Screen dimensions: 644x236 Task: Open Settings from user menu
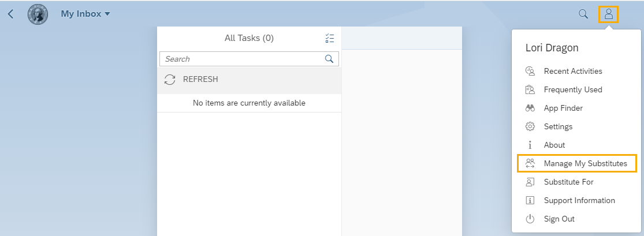557,127
